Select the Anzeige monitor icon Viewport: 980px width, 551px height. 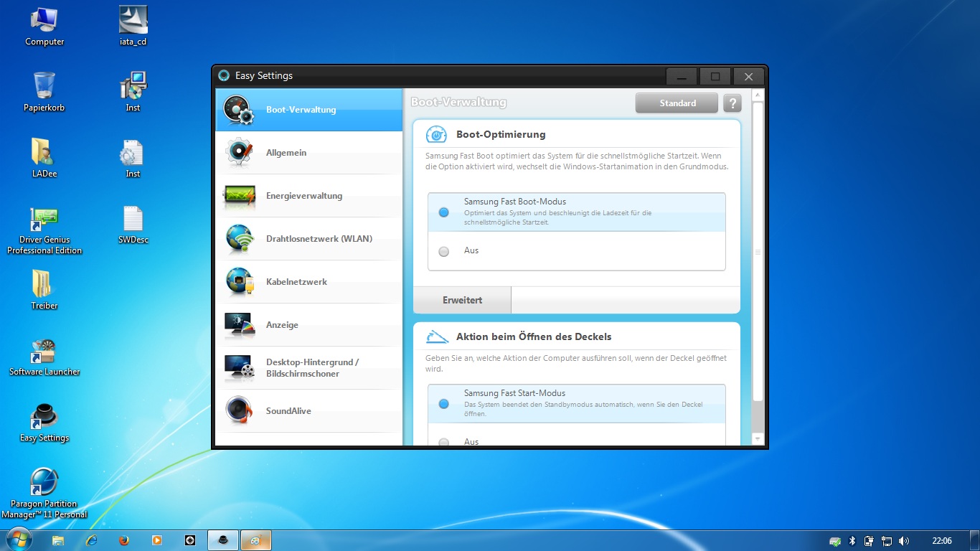point(239,325)
